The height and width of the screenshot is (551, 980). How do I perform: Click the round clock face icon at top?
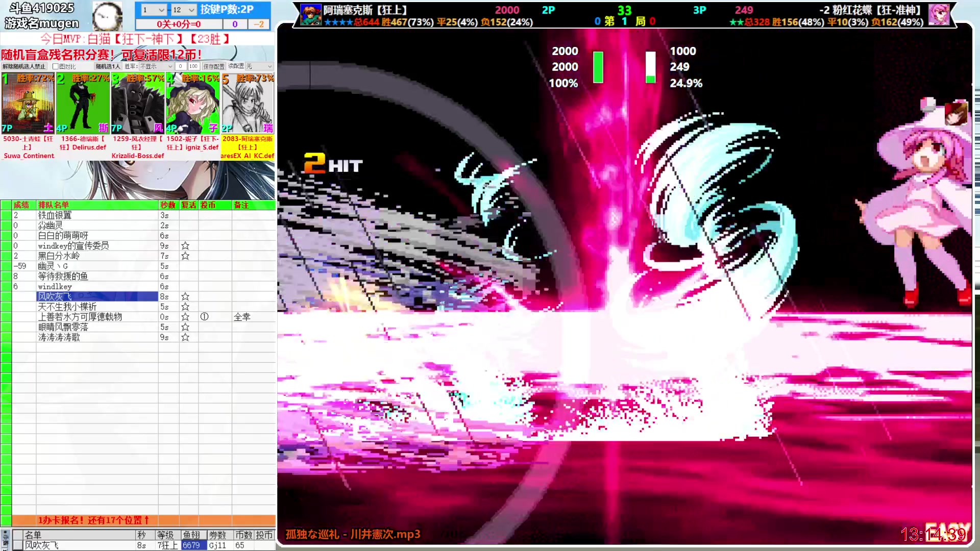(x=107, y=16)
